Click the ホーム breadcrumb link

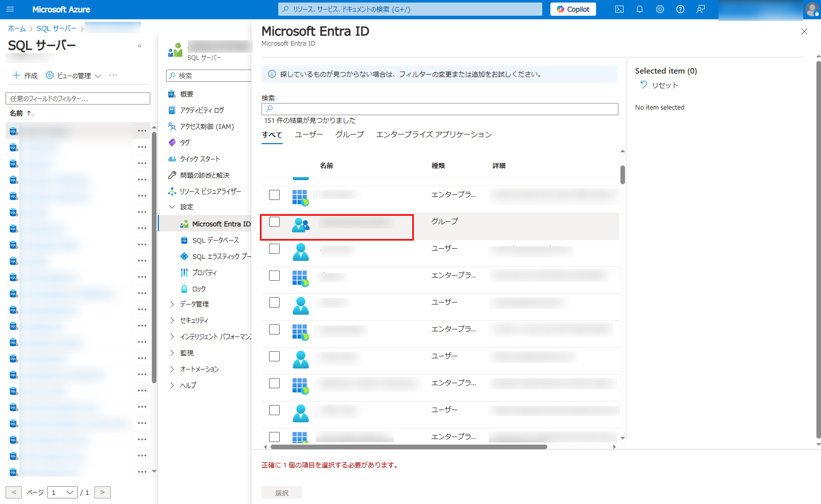[17, 28]
